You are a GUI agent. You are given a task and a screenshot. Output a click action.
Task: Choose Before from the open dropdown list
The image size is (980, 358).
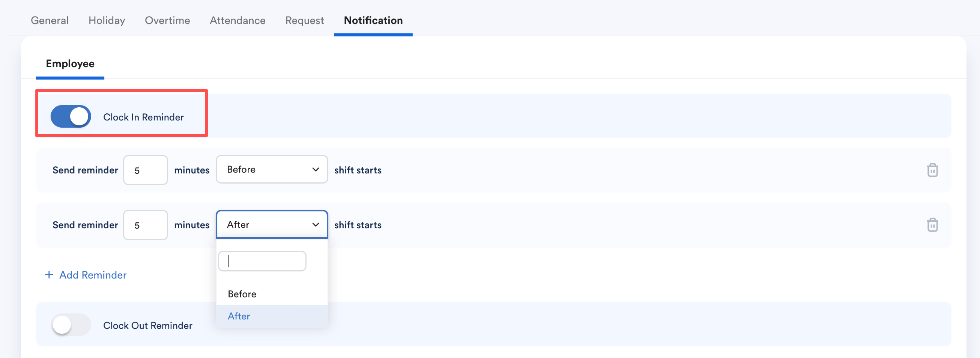[242, 294]
